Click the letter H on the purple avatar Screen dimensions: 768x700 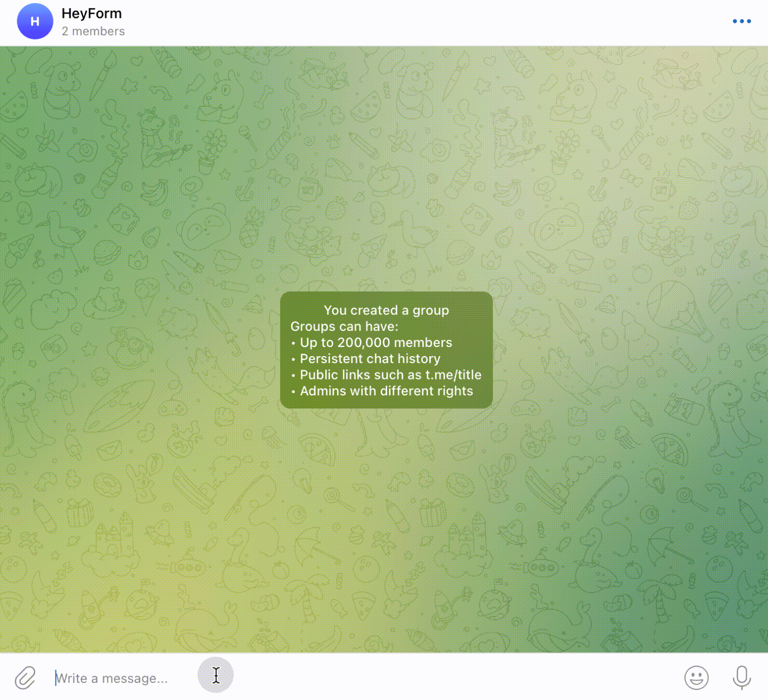pos(35,21)
